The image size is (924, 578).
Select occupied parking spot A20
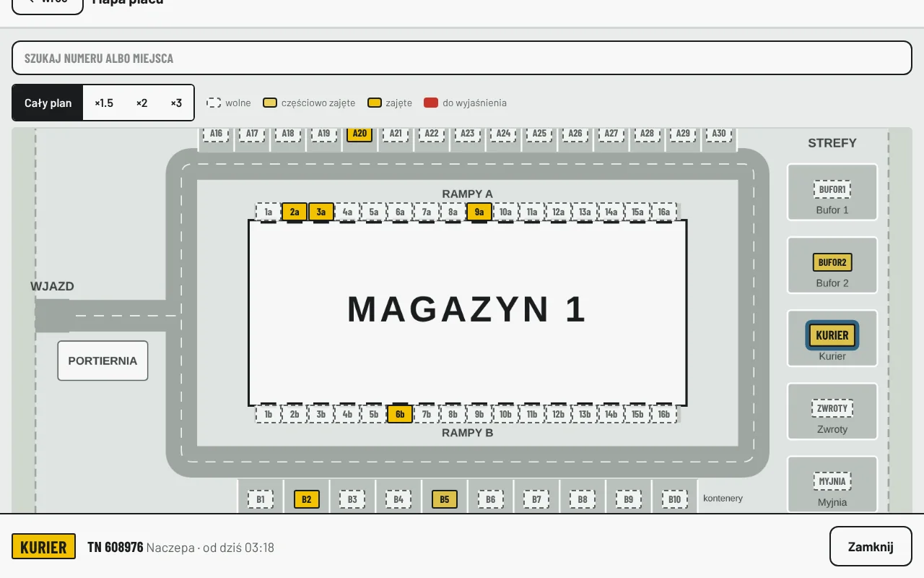pyautogui.click(x=359, y=134)
